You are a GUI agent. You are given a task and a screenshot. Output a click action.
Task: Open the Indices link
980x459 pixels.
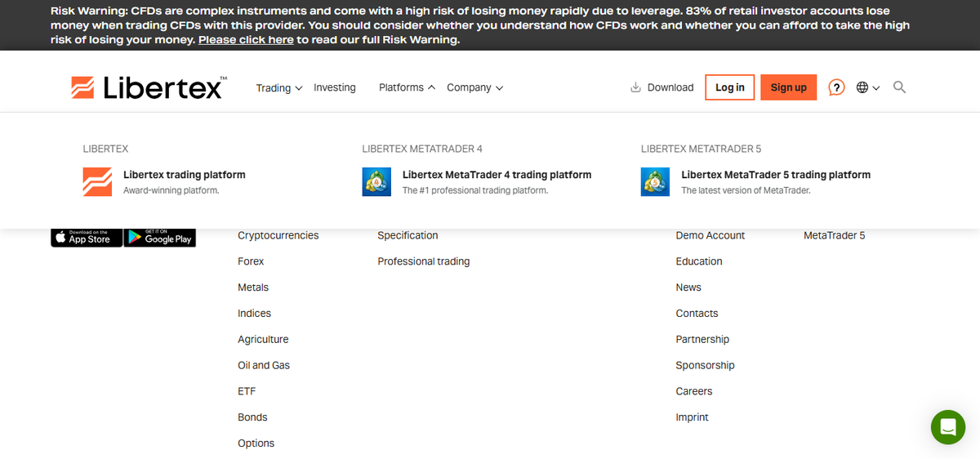(254, 314)
